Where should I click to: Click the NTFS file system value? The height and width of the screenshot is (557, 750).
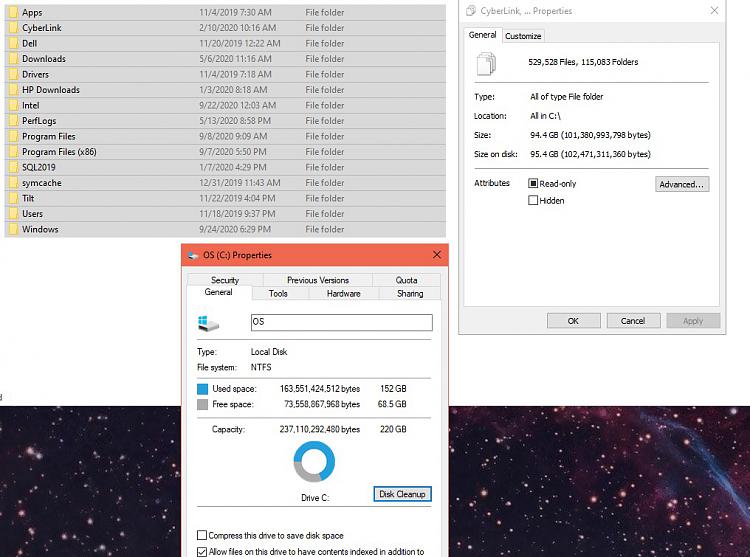pyautogui.click(x=261, y=367)
